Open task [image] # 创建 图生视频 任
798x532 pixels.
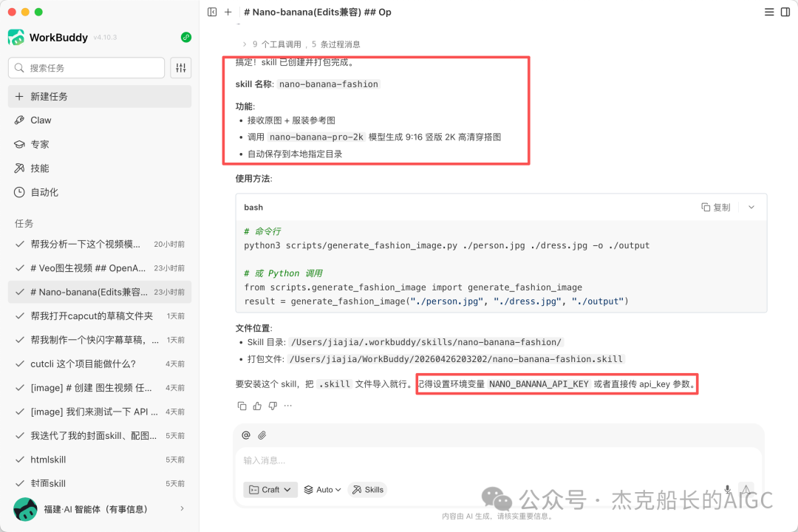tap(100, 387)
